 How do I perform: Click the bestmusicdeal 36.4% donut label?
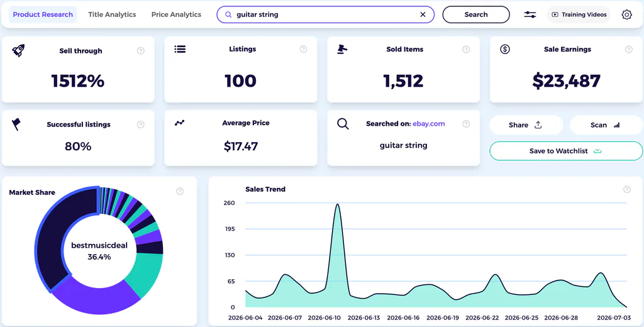coord(99,251)
